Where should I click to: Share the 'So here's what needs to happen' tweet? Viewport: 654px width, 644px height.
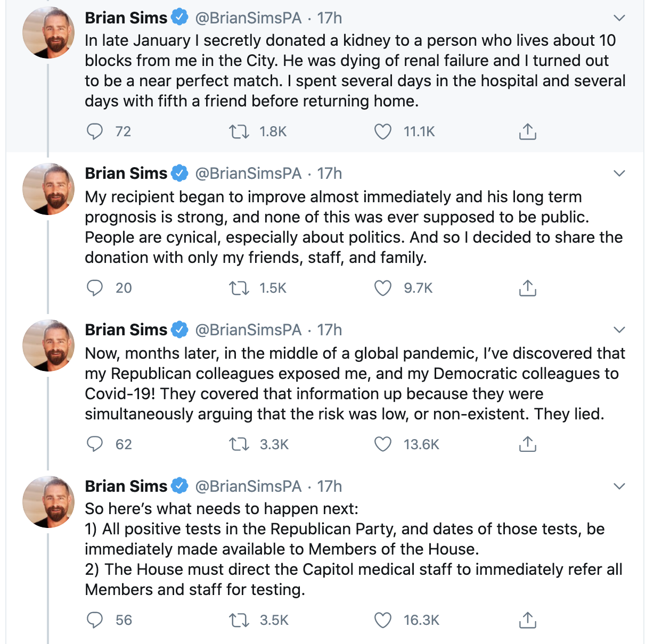point(527,620)
